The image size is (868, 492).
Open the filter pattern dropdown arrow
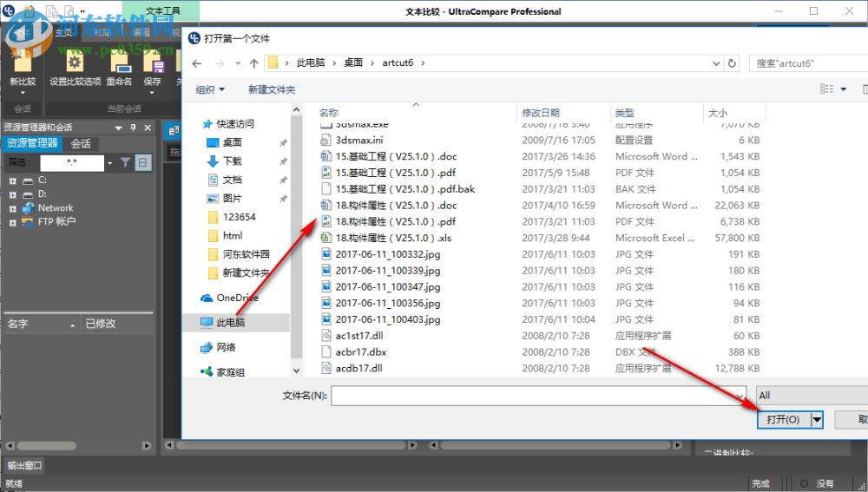pyautogui.click(x=110, y=163)
